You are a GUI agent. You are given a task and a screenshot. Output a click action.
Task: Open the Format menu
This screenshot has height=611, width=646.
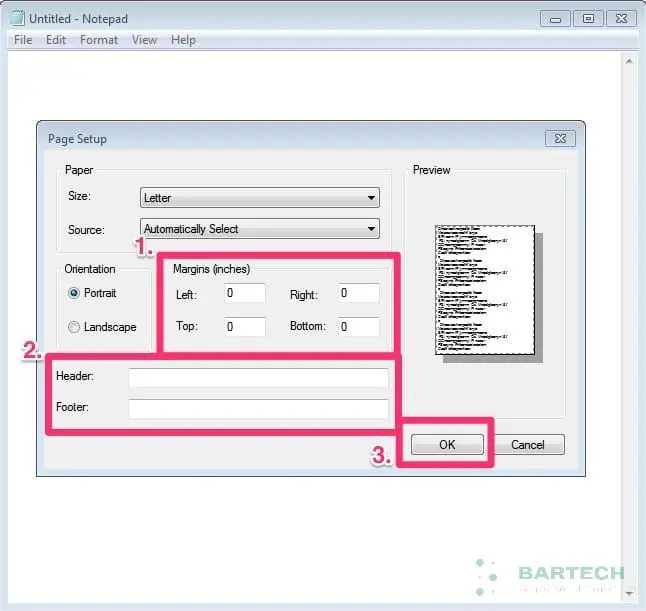tap(99, 40)
